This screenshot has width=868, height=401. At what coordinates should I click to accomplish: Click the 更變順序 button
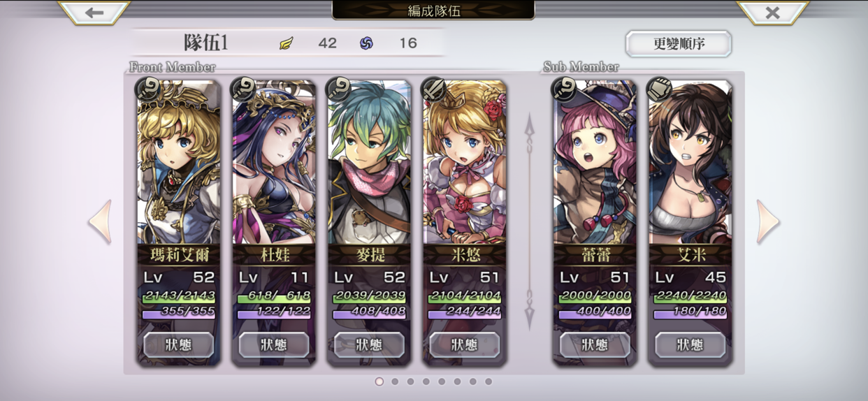pyautogui.click(x=679, y=43)
